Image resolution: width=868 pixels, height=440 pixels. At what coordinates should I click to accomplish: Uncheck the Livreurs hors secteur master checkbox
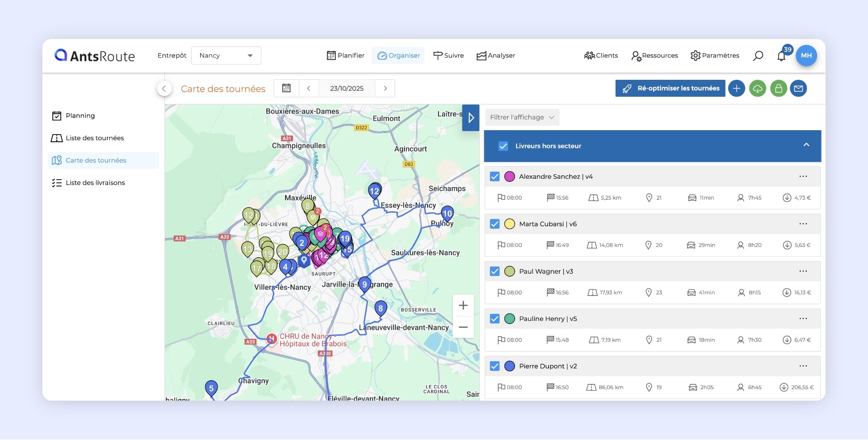click(x=504, y=146)
